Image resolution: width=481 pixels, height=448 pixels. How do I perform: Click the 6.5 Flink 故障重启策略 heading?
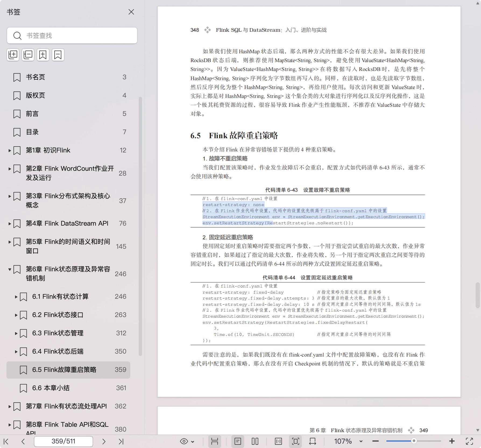(234, 136)
